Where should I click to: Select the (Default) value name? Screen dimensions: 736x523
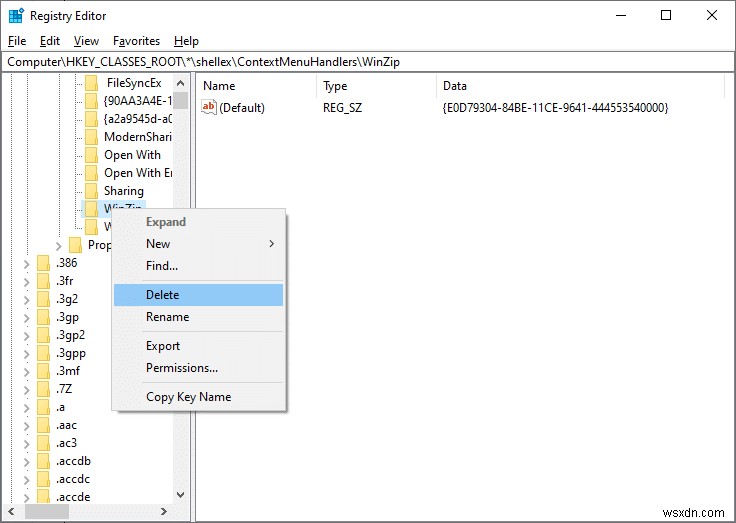(242, 108)
